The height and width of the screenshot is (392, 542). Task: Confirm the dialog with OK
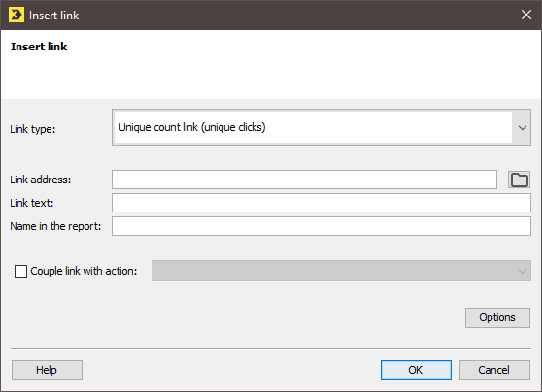[416, 370]
